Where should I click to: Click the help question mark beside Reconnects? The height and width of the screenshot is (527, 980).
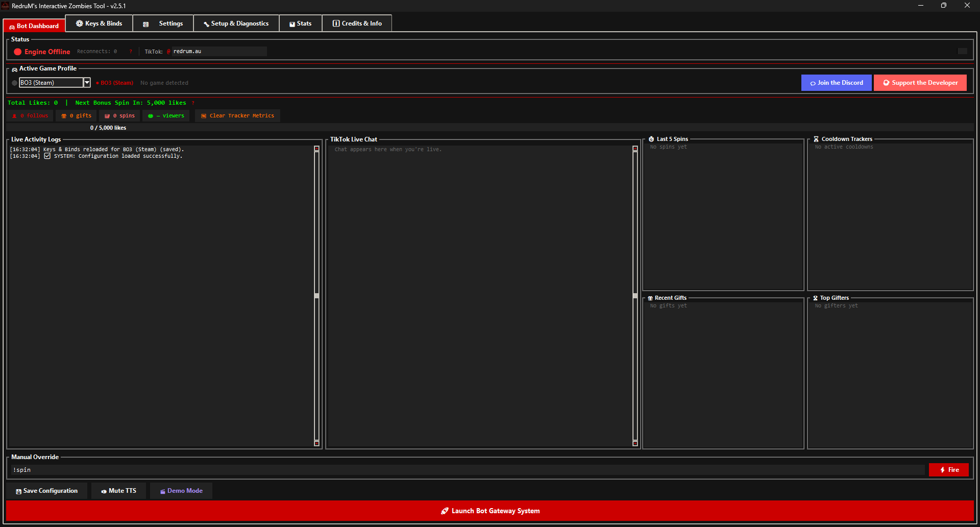click(x=131, y=52)
